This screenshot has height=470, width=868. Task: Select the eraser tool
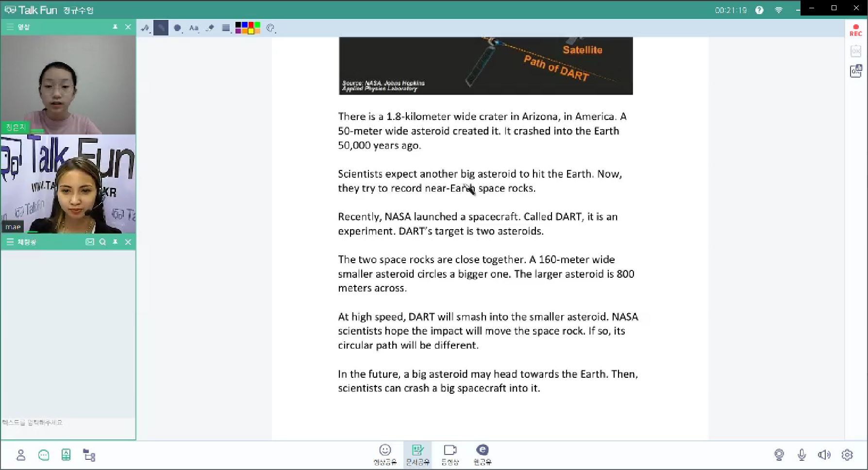click(x=210, y=28)
